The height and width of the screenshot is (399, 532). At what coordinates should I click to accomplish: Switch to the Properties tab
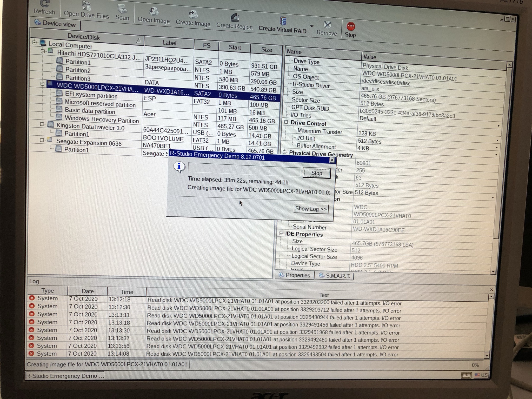click(x=295, y=275)
